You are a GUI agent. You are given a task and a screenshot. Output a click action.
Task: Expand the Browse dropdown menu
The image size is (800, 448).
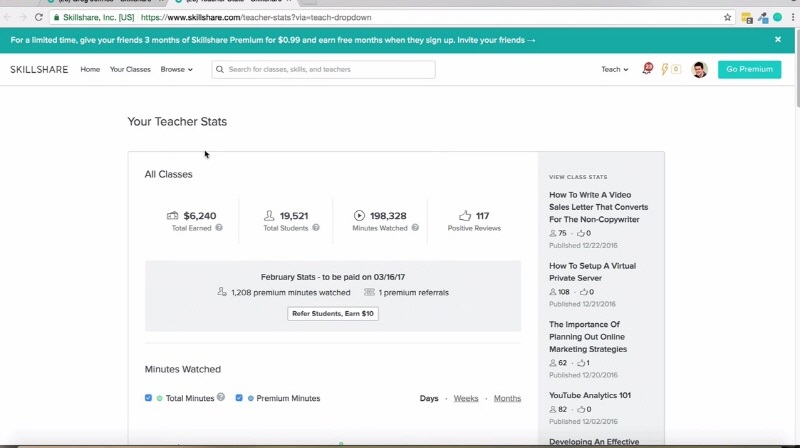point(177,69)
